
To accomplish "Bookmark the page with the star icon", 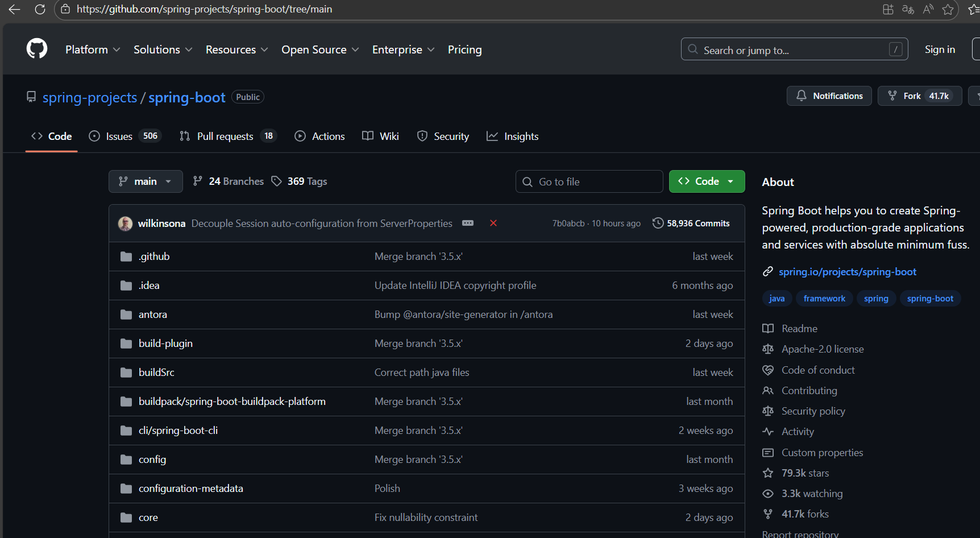I will click(x=948, y=9).
